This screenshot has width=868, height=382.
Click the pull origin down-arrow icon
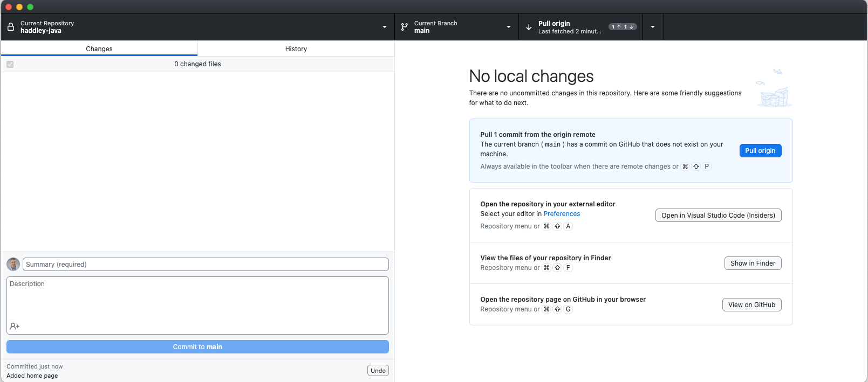click(x=529, y=27)
